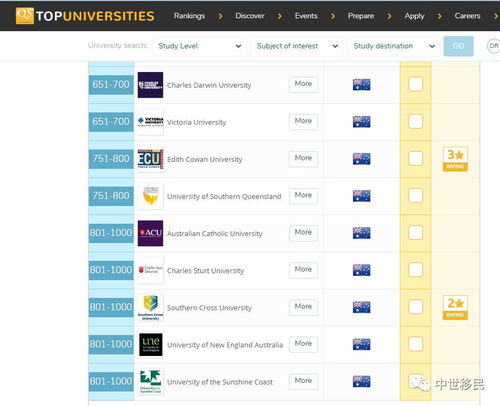Click the QS TopUniversities logo
Image resolution: width=500 pixels, height=406 pixels.
coord(85,16)
